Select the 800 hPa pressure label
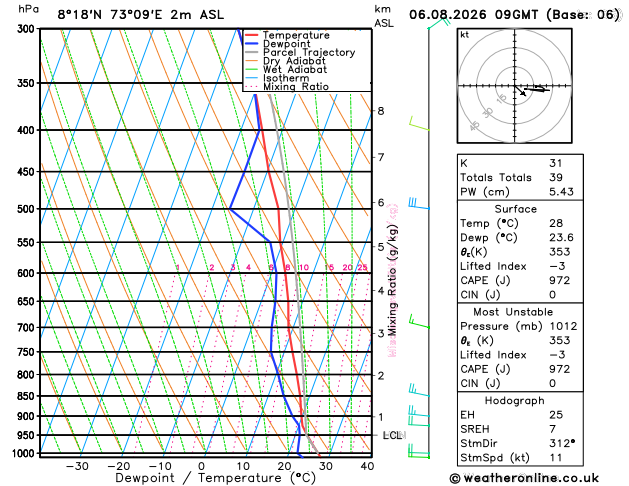This screenshot has width=629, height=486. pos(28,375)
